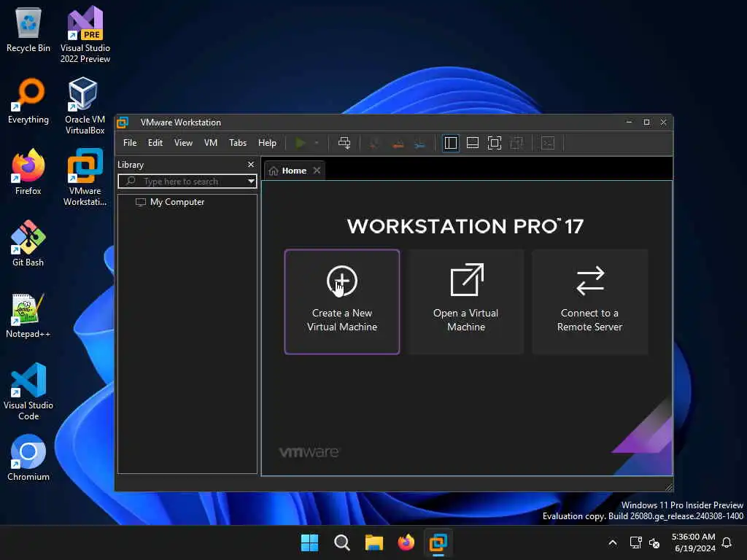Show hidden system tray icons chevron
Viewport: 747px width, 560px height.
click(613, 542)
